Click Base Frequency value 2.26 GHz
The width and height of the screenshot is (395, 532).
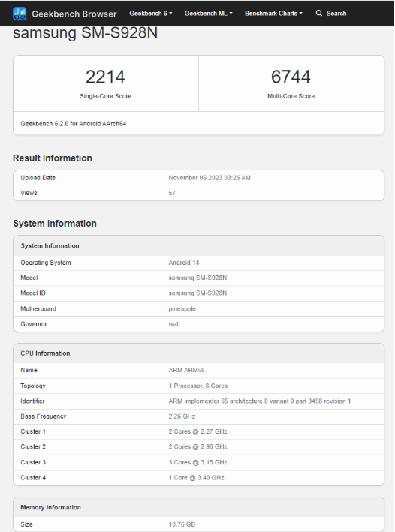coord(182,416)
